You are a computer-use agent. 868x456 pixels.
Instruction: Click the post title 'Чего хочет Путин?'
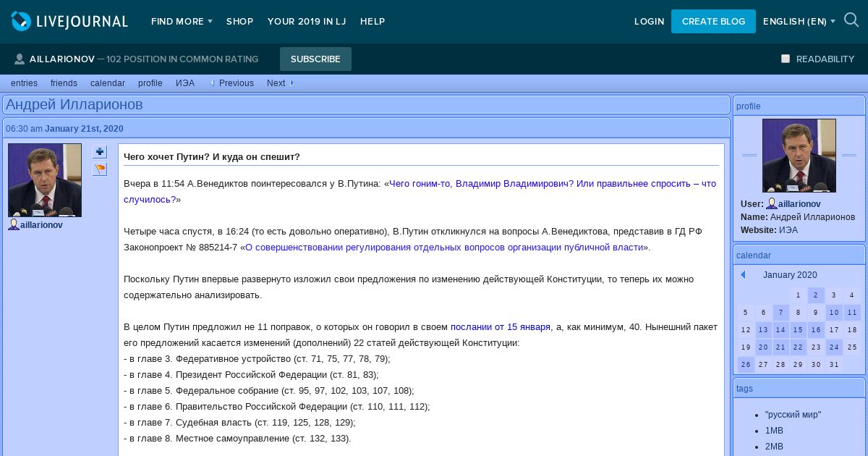click(212, 157)
